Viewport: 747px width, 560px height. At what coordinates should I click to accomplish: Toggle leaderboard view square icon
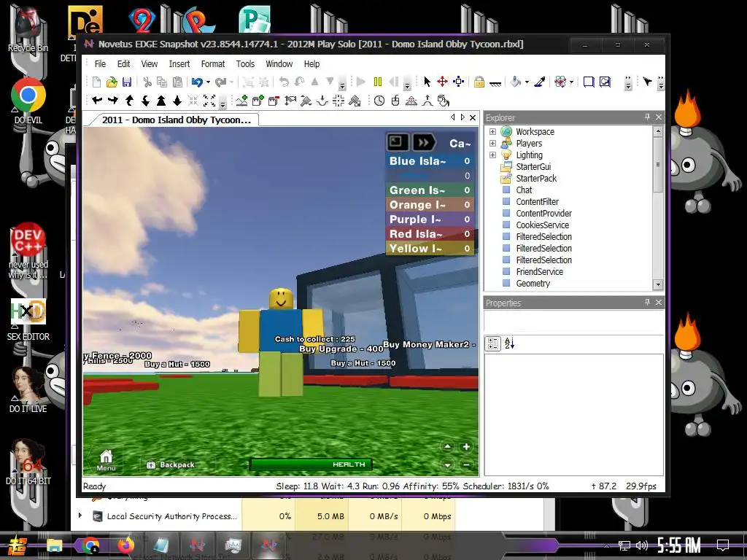coord(396,142)
